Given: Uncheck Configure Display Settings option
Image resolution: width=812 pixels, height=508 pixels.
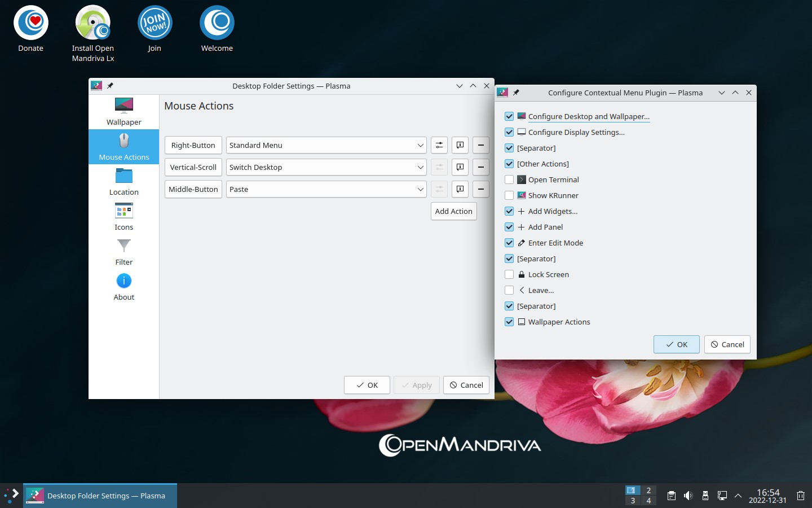Looking at the screenshot, I should (x=509, y=132).
